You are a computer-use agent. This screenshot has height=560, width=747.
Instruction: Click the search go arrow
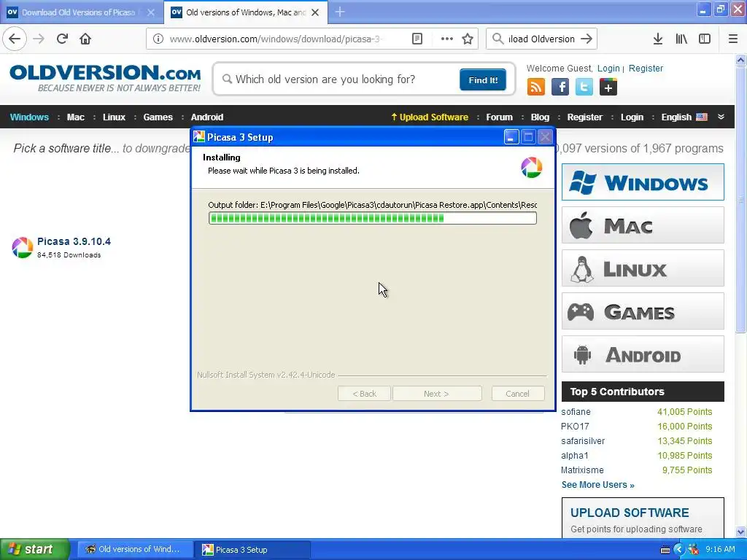click(587, 39)
